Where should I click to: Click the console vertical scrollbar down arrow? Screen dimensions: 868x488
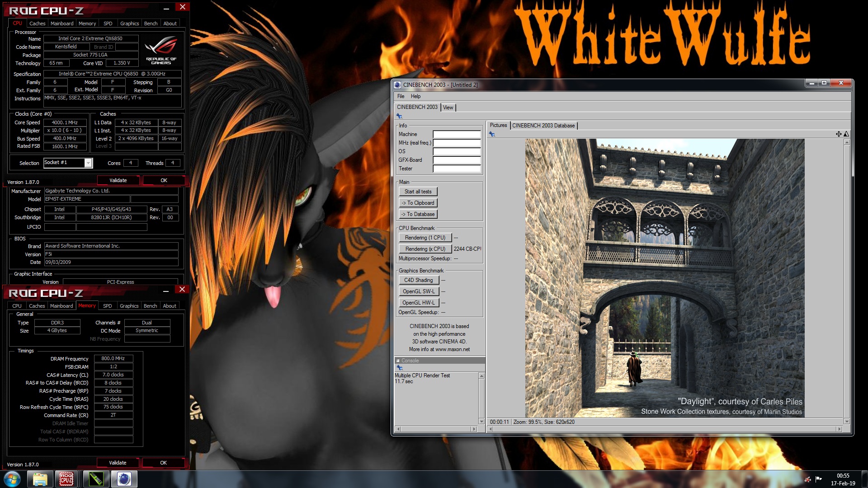481,421
